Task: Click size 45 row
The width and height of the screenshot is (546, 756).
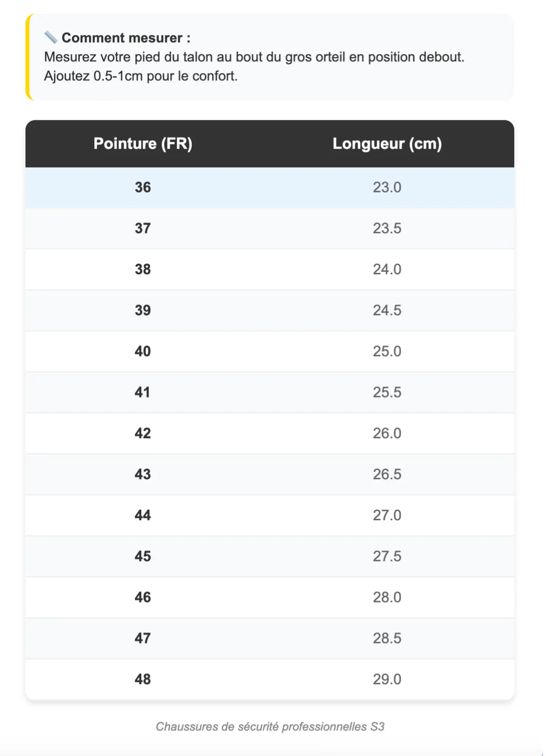Action: tap(143, 556)
